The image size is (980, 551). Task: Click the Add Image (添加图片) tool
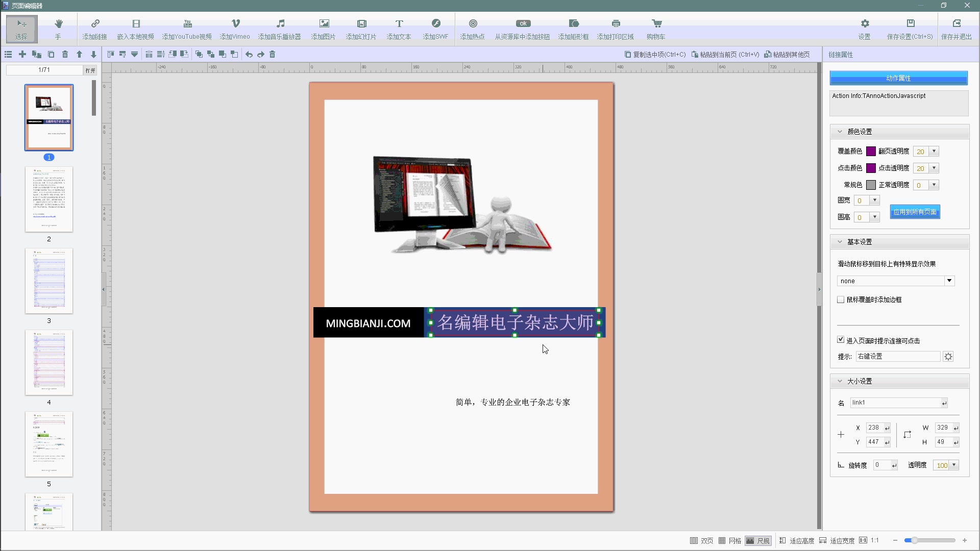point(324,29)
